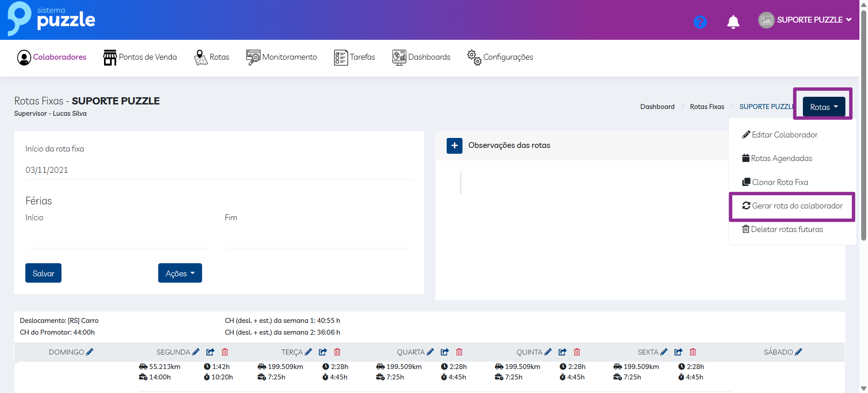Select Gerar rota do colaborador option

(792, 206)
